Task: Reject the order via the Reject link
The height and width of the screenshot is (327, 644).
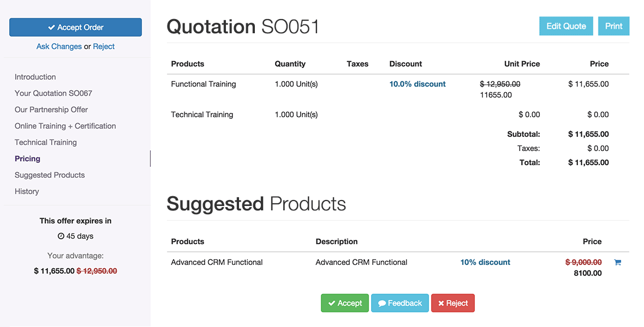Action: (x=104, y=46)
